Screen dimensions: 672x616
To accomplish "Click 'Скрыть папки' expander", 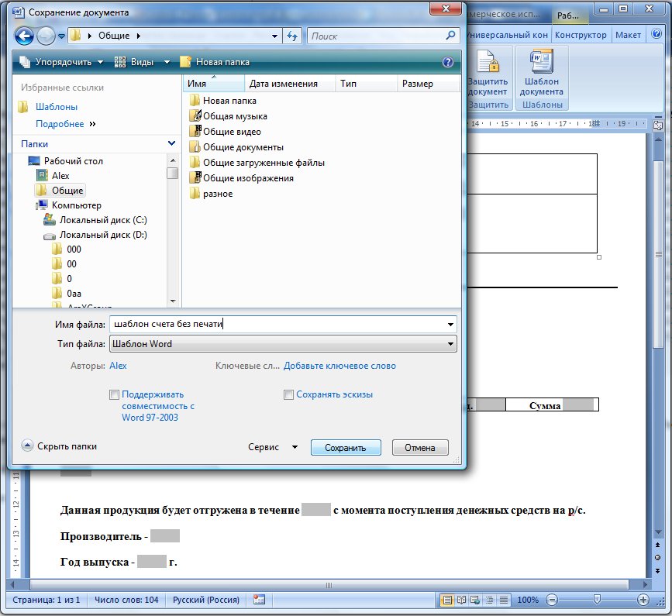I will tap(59, 446).
